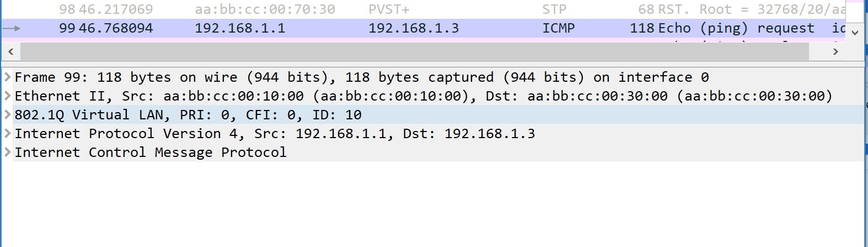
Task: Click the left arrow of horizontal scrollbar
Action: (10, 51)
